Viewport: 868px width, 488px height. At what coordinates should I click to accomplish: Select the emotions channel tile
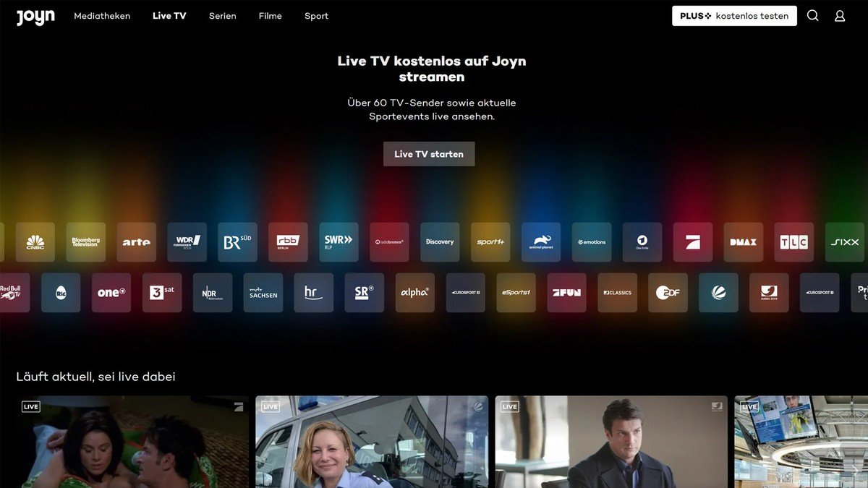[x=592, y=242]
